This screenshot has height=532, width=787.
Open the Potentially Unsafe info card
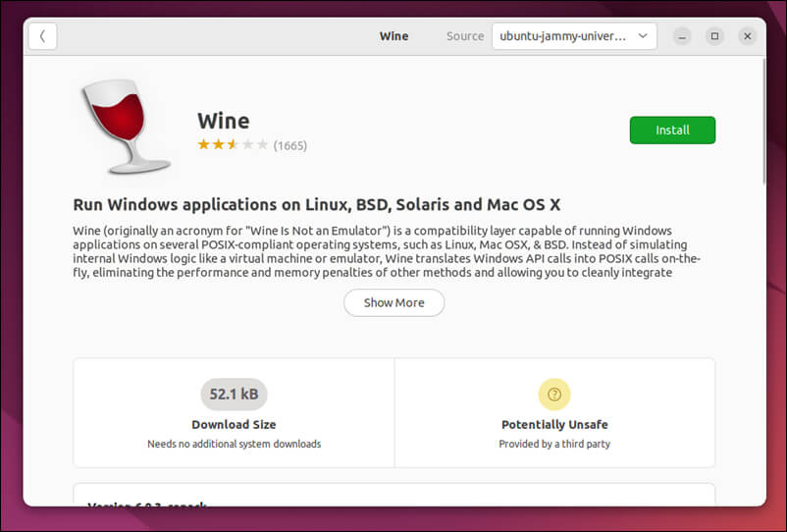tap(554, 412)
